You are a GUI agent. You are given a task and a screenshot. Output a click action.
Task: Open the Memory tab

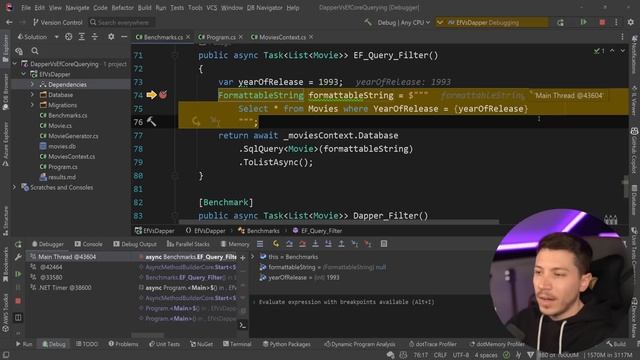tap(235, 244)
